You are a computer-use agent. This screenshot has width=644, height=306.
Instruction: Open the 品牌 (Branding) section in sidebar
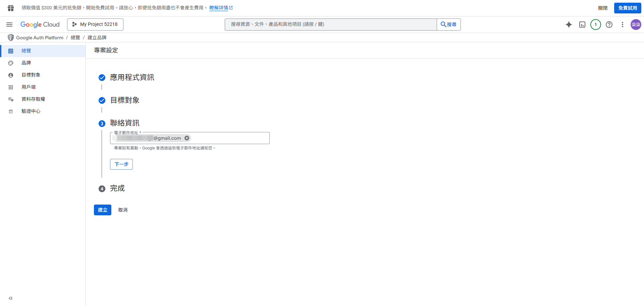coord(26,63)
